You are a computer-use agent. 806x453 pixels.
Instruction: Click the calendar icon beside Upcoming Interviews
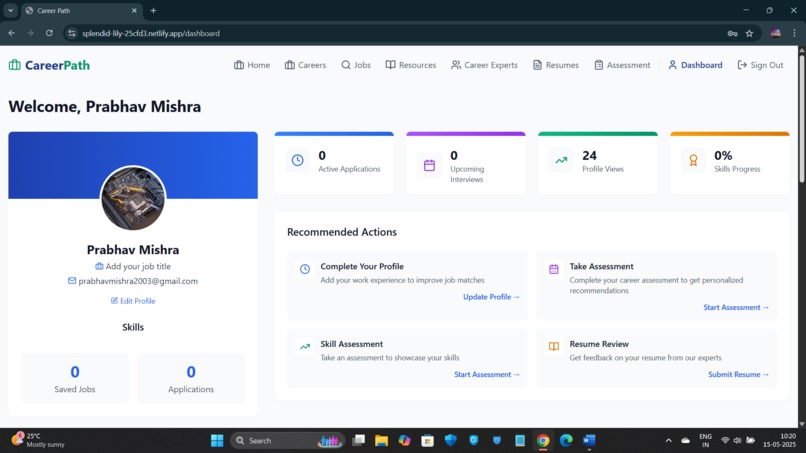coord(429,165)
